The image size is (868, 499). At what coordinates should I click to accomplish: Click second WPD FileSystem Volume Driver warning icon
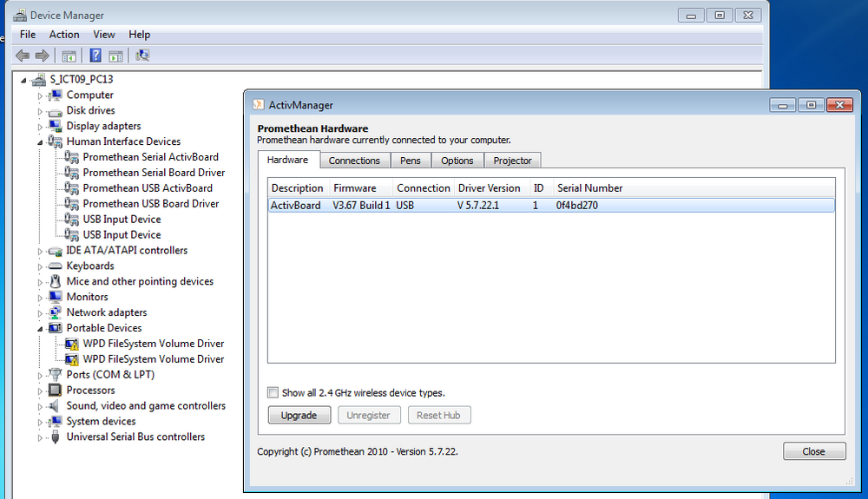pyautogui.click(x=71, y=359)
